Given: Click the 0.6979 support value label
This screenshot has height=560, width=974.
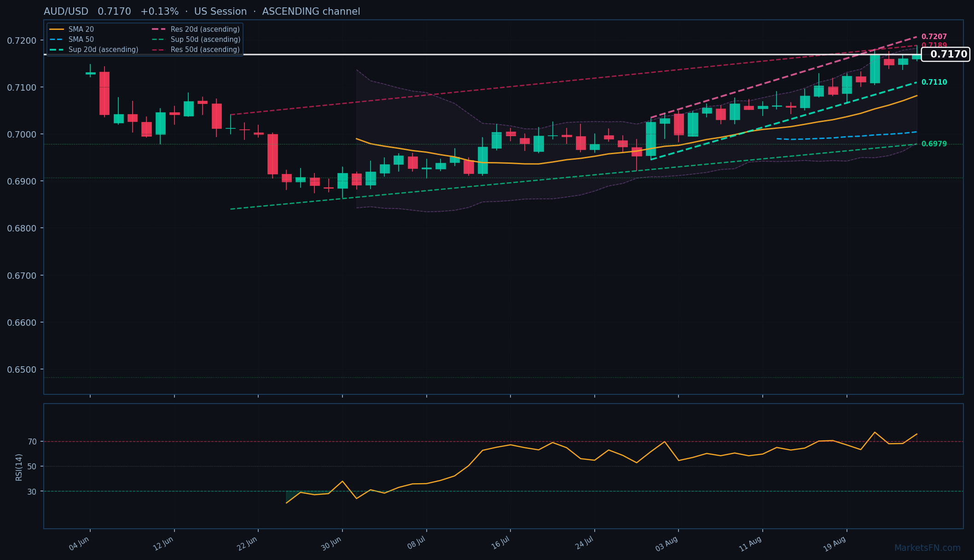Looking at the screenshot, I should click(934, 144).
